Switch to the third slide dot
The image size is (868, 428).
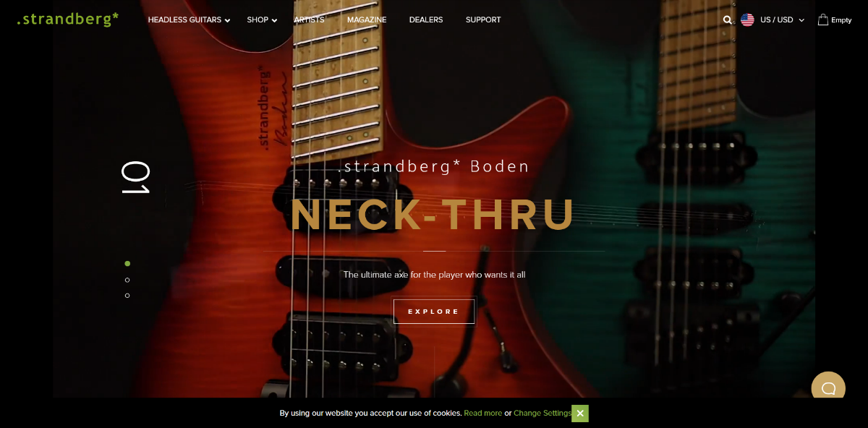[127, 296]
